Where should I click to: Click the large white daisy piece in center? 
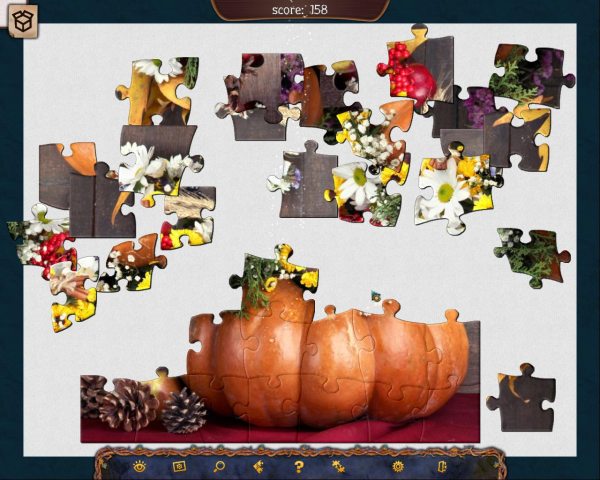pyautogui.click(x=356, y=185)
